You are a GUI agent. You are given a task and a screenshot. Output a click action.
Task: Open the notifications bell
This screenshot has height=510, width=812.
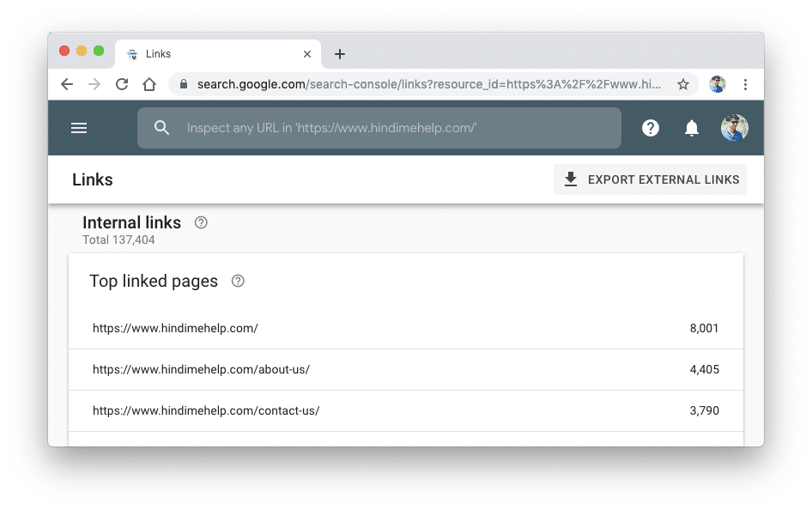(691, 128)
